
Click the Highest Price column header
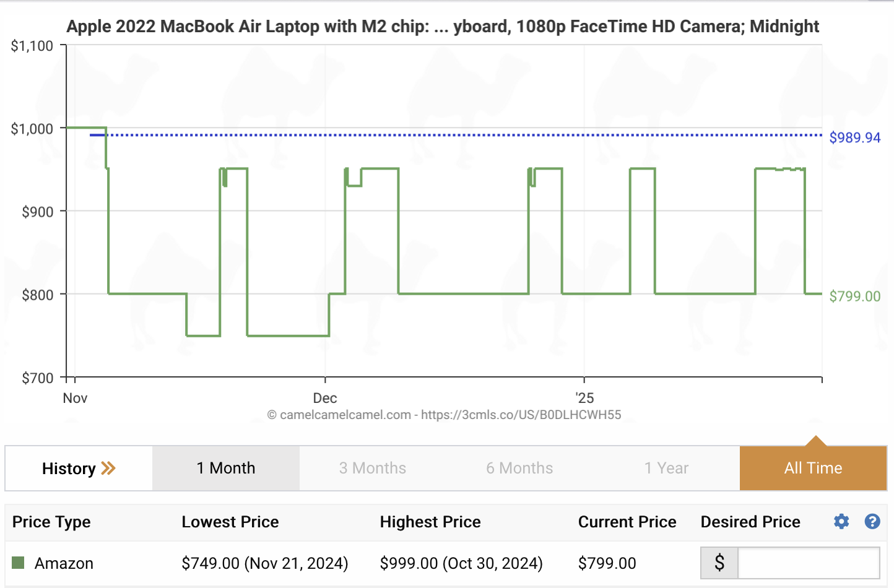pyautogui.click(x=430, y=522)
